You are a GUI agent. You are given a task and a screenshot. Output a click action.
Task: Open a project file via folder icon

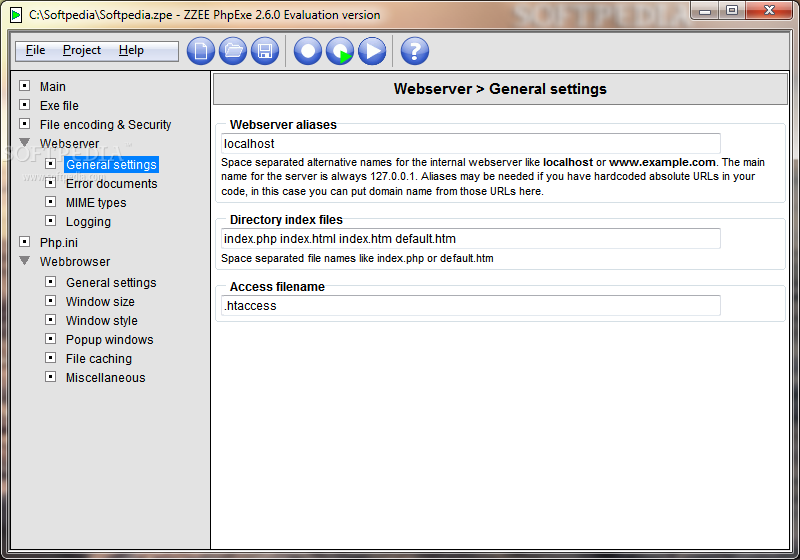(233, 51)
